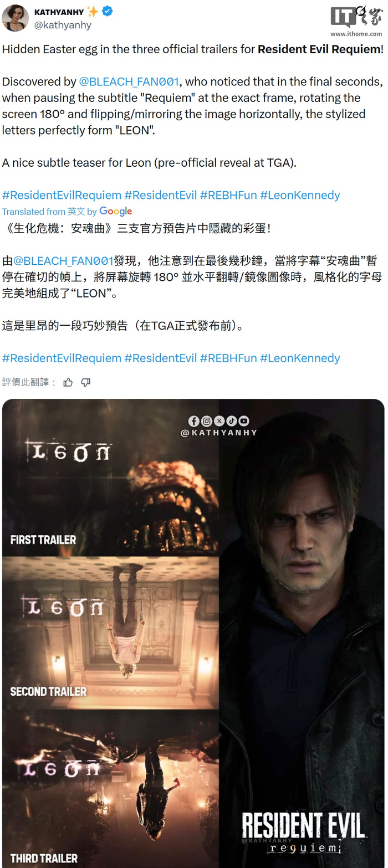Viewport: 388px width, 868px height.
Task: Open the @kathyanhy handle link
Action: pyautogui.click(x=63, y=25)
